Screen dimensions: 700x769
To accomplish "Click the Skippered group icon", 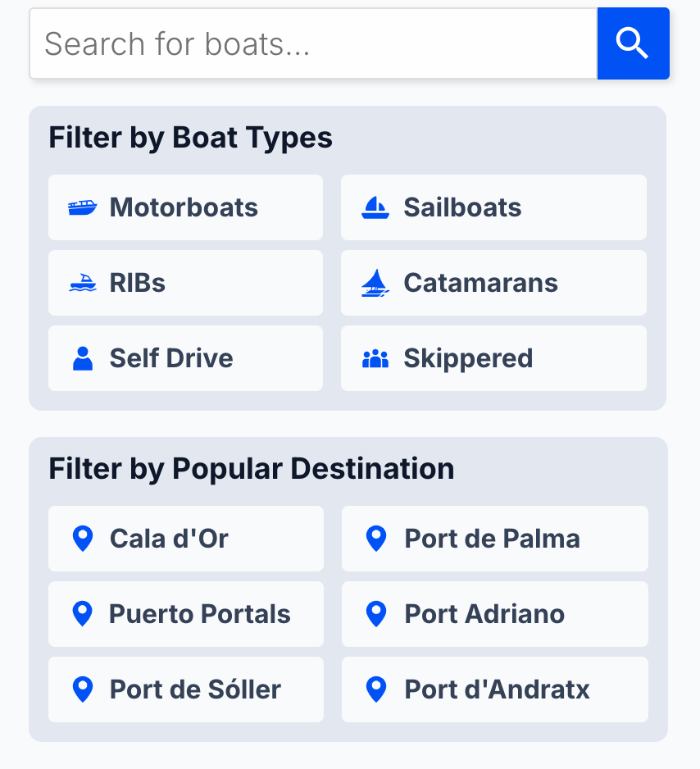I will (375, 358).
